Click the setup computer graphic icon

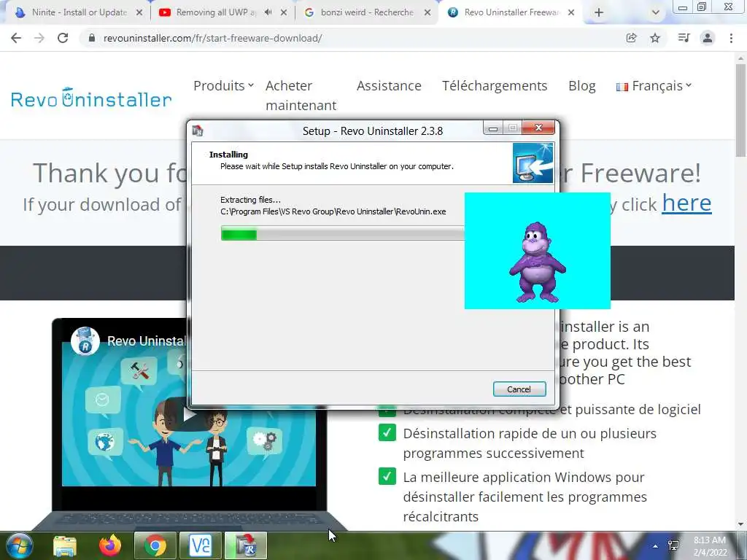pyautogui.click(x=533, y=163)
